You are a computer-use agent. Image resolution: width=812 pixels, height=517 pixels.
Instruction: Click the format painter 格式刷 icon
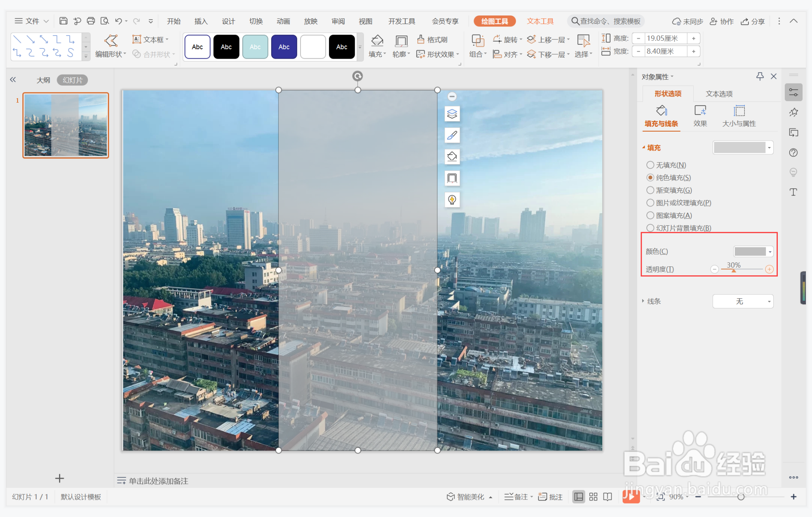[x=421, y=39]
